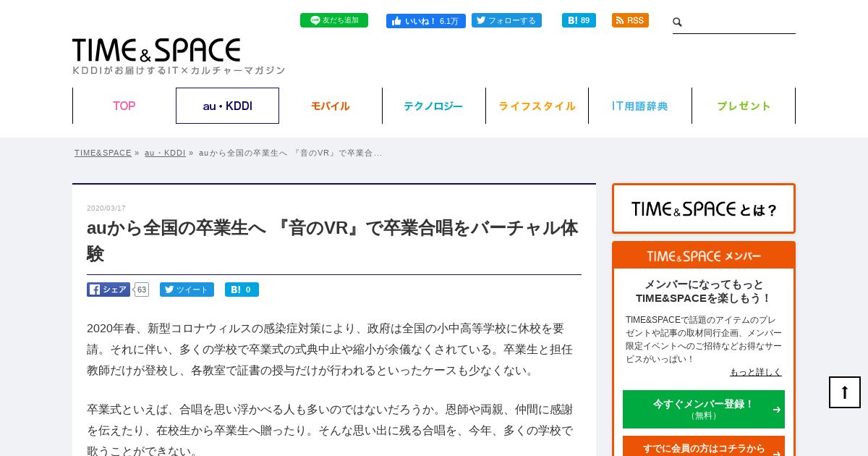Image resolution: width=868 pixels, height=456 pixels.
Task: Open the モバイル navigation tab
Action: pyautogui.click(x=331, y=106)
